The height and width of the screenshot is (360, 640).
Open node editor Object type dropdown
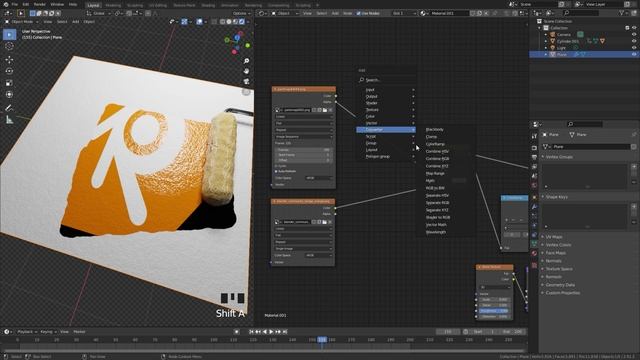285,13
